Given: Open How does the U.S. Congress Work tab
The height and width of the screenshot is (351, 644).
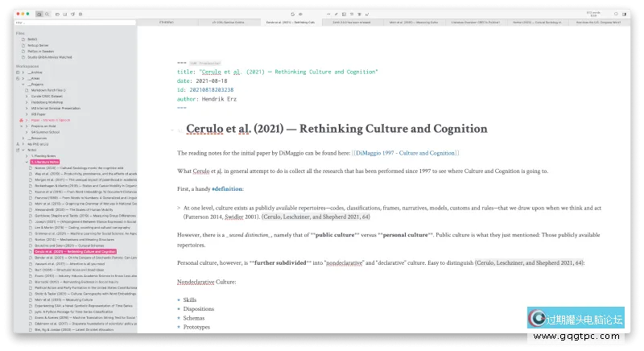Looking at the screenshot, I should point(599,23).
